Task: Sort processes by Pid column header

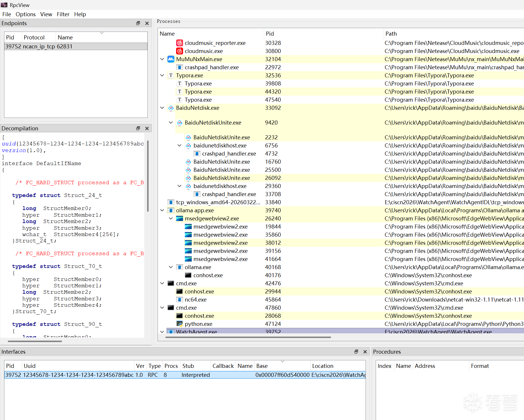Action: click(324, 34)
